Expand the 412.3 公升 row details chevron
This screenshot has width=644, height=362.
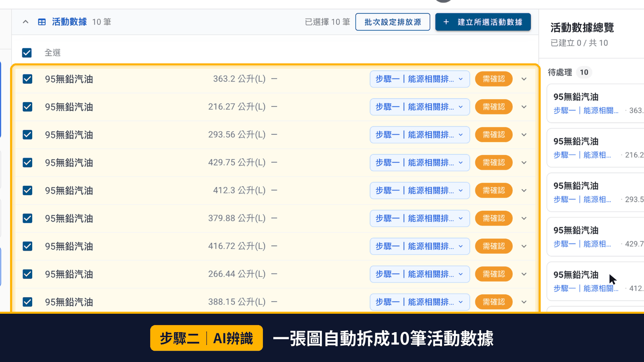click(524, 190)
